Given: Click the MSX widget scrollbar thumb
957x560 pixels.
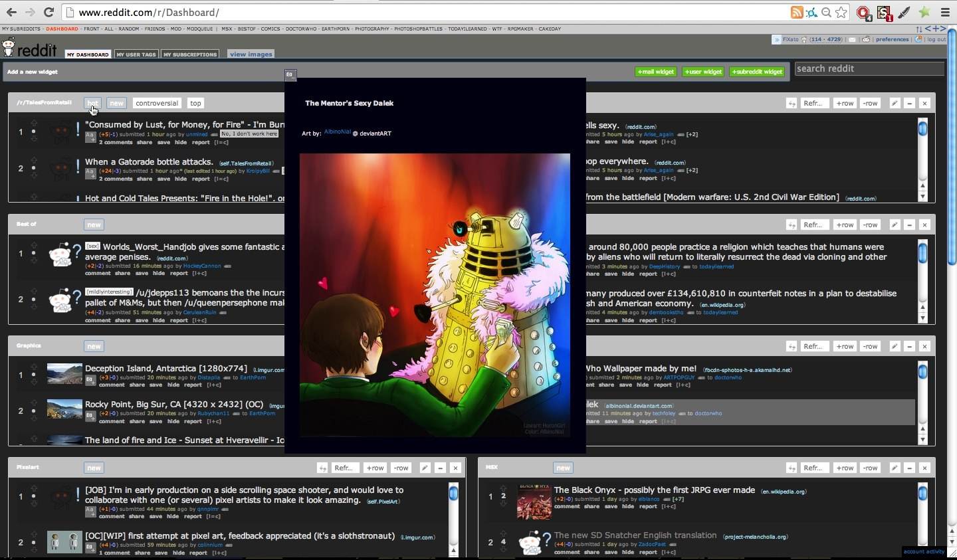Looking at the screenshot, I should (x=922, y=493).
